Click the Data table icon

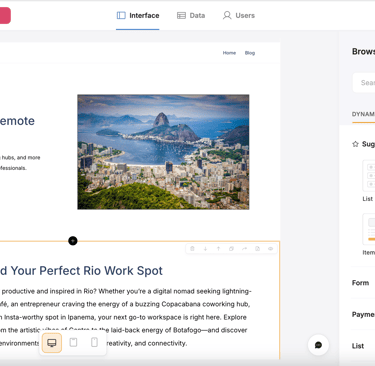pyautogui.click(x=181, y=16)
